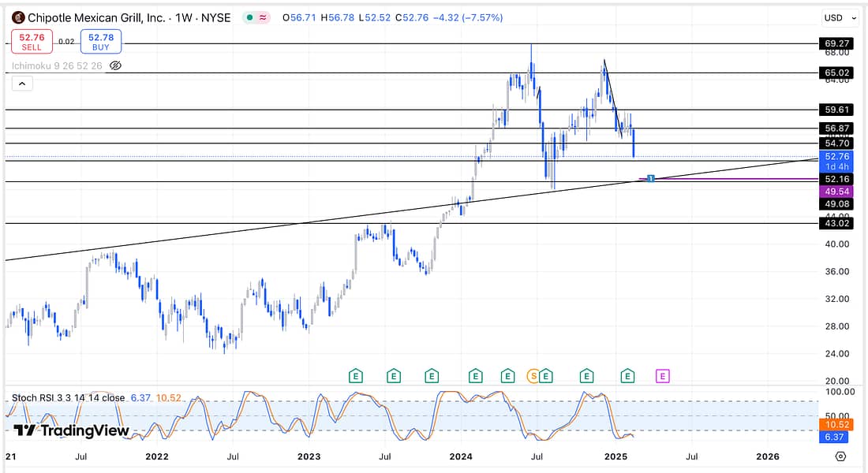
Task: Click the 2024 label on the time axis
Action: (x=461, y=456)
